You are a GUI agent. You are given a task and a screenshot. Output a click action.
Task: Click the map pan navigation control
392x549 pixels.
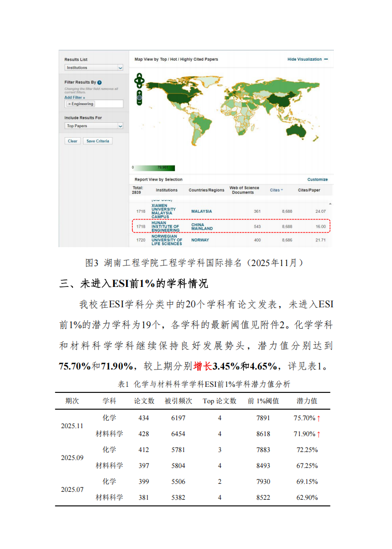[x=140, y=80]
